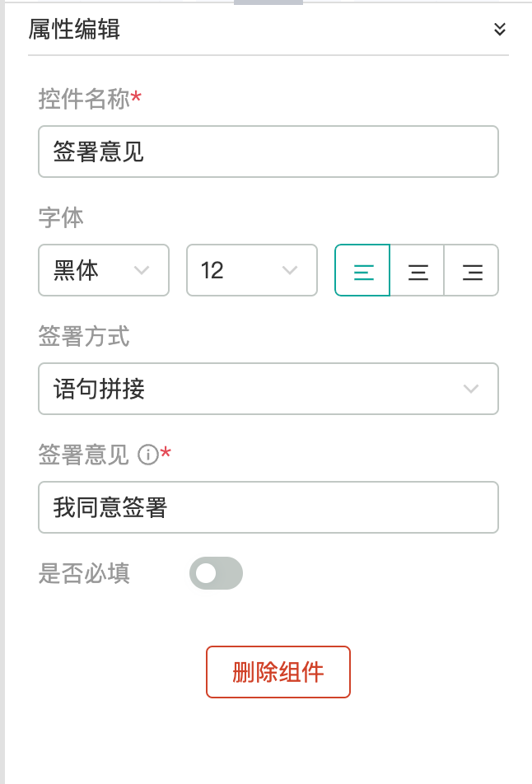Click the gray handle bar at panel top
This screenshot has height=784, width=532.
tap(268, 2)
